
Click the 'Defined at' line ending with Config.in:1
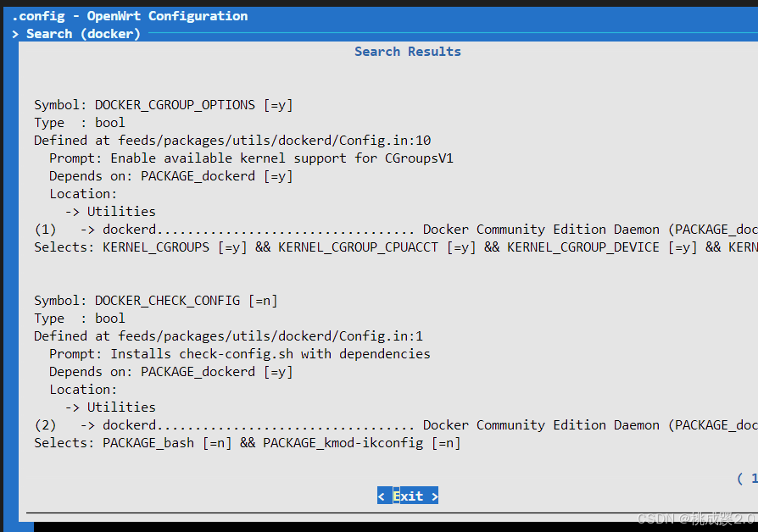click(x=228, y=336)
